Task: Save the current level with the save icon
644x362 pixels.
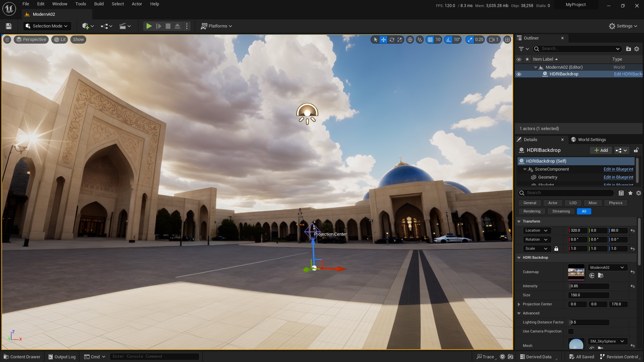Action: [8, 26]
